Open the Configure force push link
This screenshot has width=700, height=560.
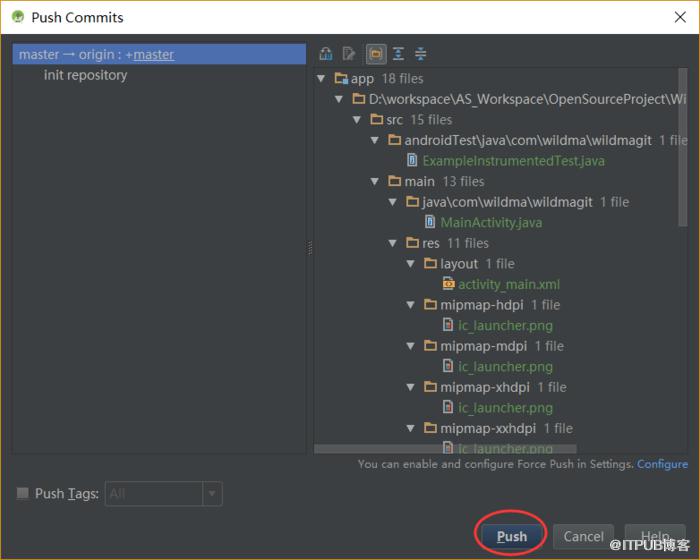coord(662,464)
